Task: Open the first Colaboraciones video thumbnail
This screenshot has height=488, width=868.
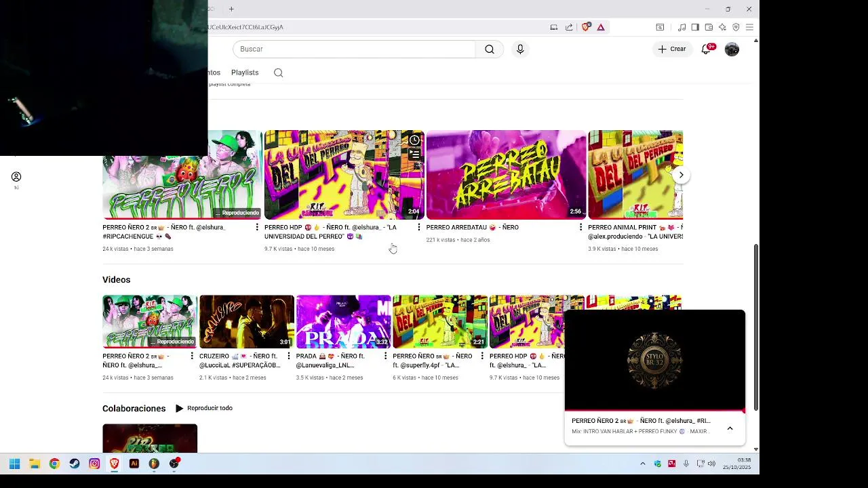Action: click(150, 438)
